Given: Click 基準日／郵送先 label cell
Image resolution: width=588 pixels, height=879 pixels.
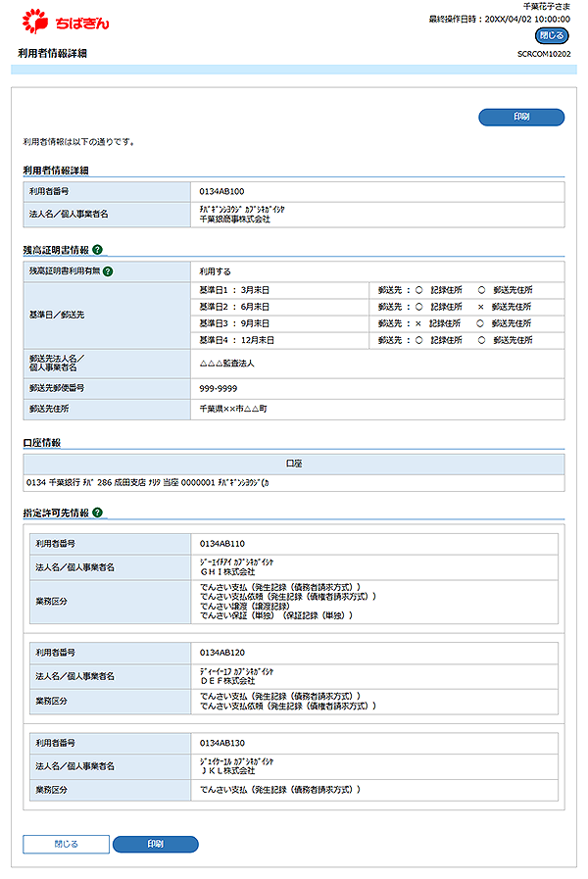Looking at the screenshot, I should (107, 316).
